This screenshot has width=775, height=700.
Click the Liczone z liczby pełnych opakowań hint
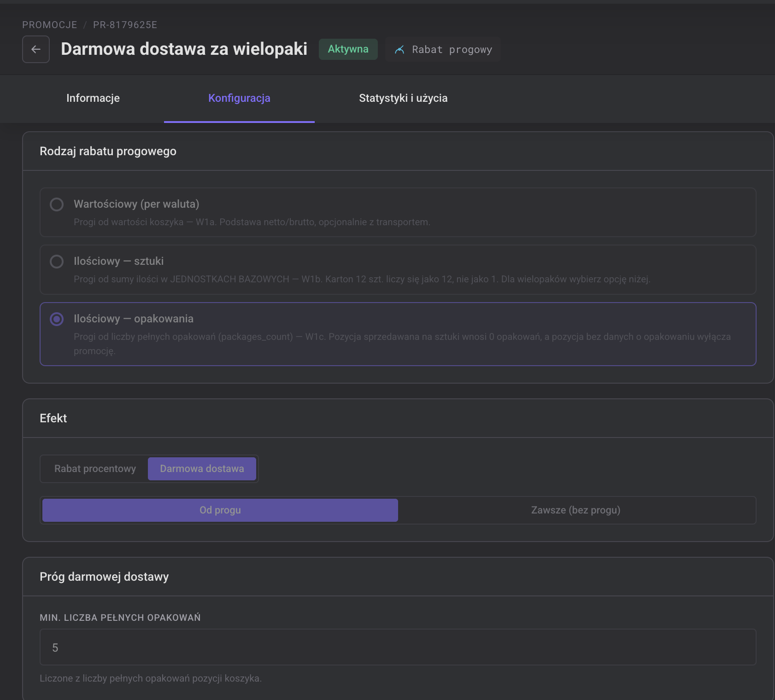[x=151, y=678]
